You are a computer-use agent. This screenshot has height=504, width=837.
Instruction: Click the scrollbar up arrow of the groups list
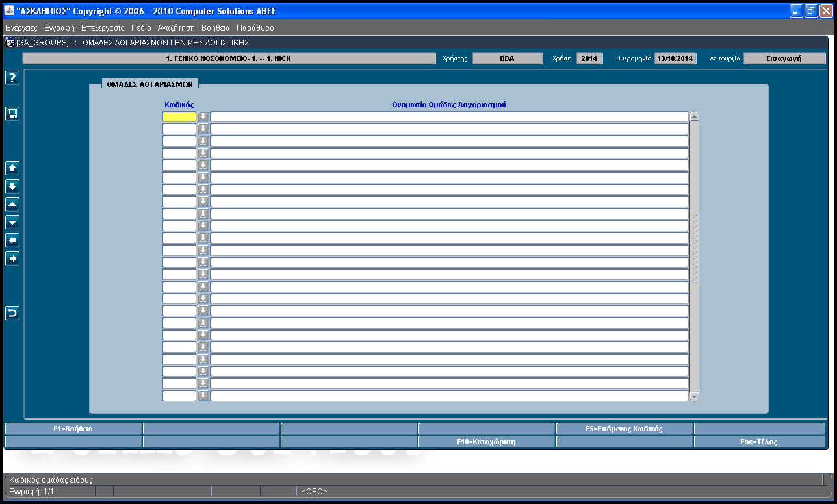coord(694,116)
